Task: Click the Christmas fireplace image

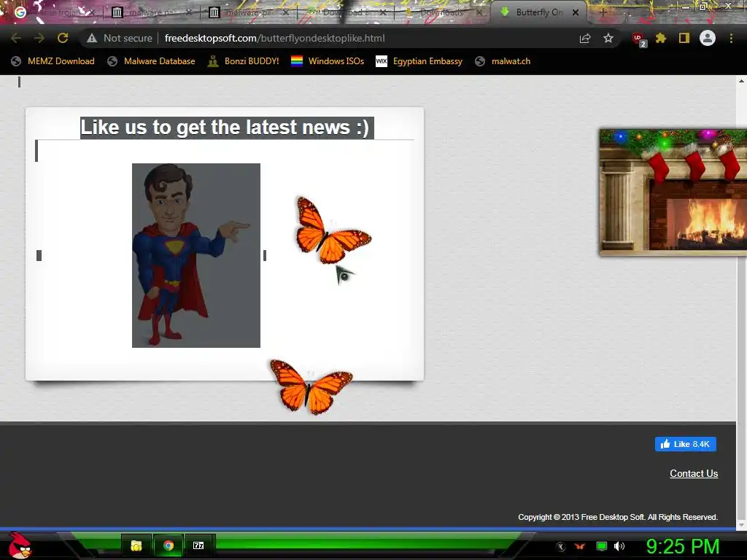Action: point(673,192)
